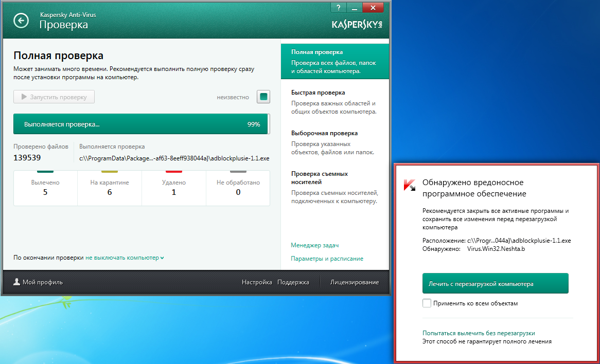The width and height of the screenshot is (600, 364).
Task: Open 'Поддержка' in the bottom bar
Action: click(x=293, y=282)
